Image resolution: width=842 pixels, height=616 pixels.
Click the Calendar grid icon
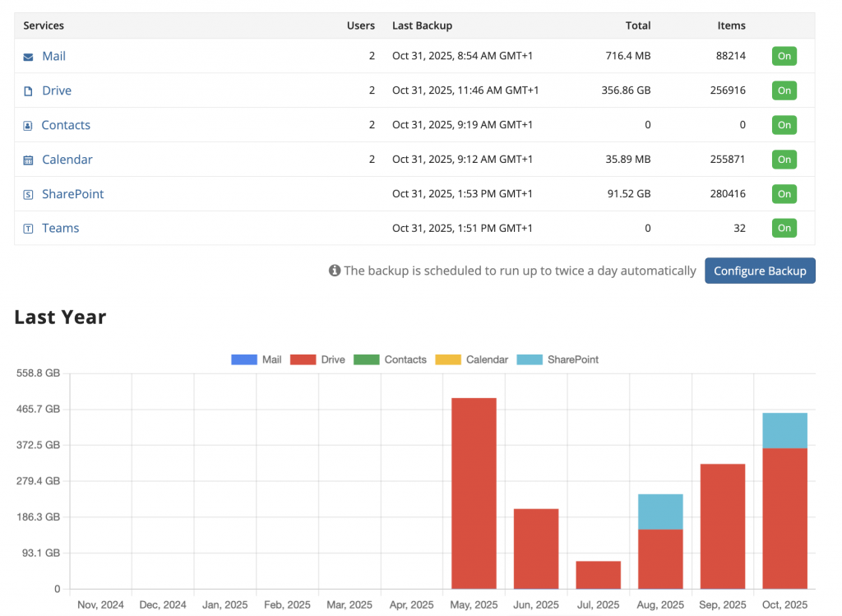pos(28,160)
